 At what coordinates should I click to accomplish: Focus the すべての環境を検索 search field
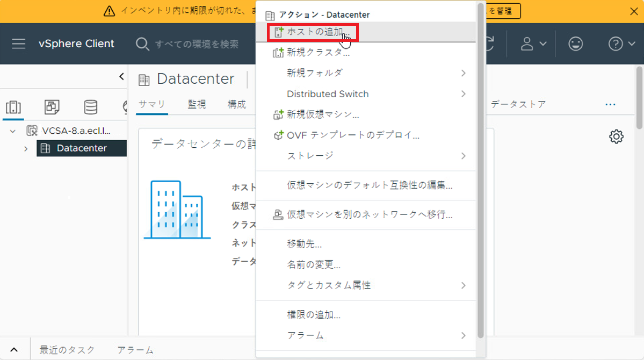[x=197, y=44]
